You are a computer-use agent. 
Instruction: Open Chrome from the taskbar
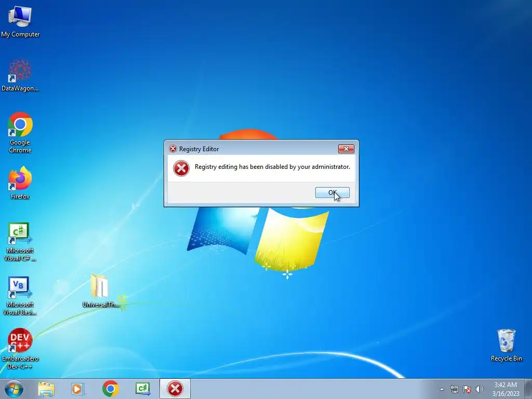[110, 389]
